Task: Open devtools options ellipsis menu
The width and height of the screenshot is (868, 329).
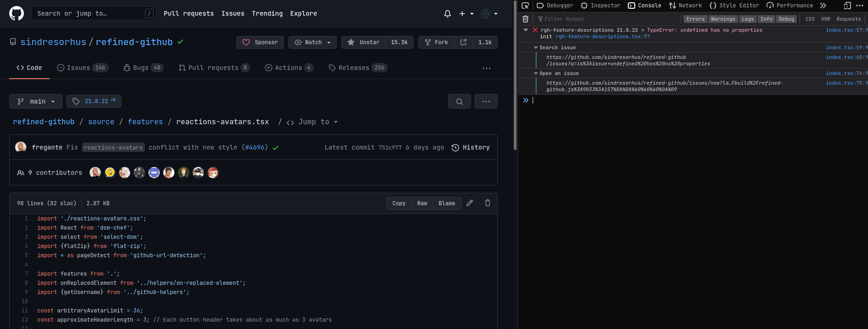Action: [860, 6]
